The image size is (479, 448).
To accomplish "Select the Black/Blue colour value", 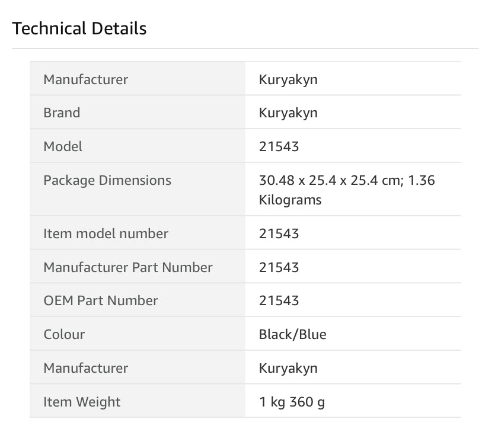I will point(292,334).
